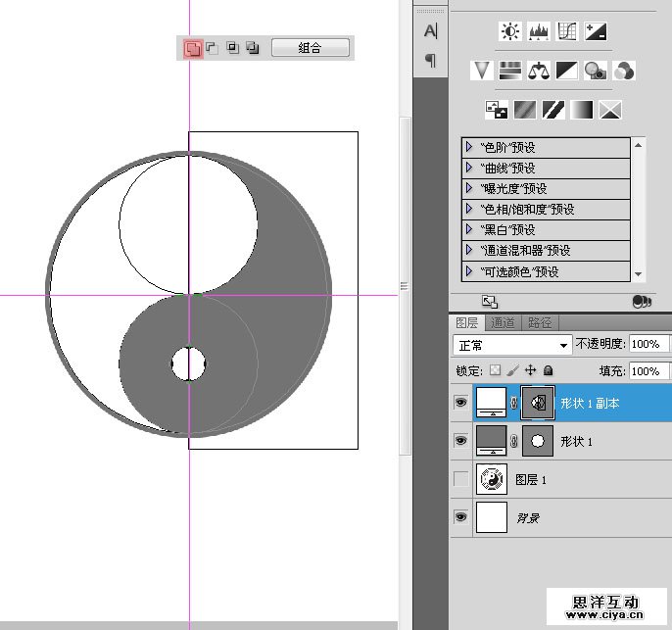Add a Levels adjustment via histogram icon
This screenshot has height=630, width=672.
click(539, 31)
